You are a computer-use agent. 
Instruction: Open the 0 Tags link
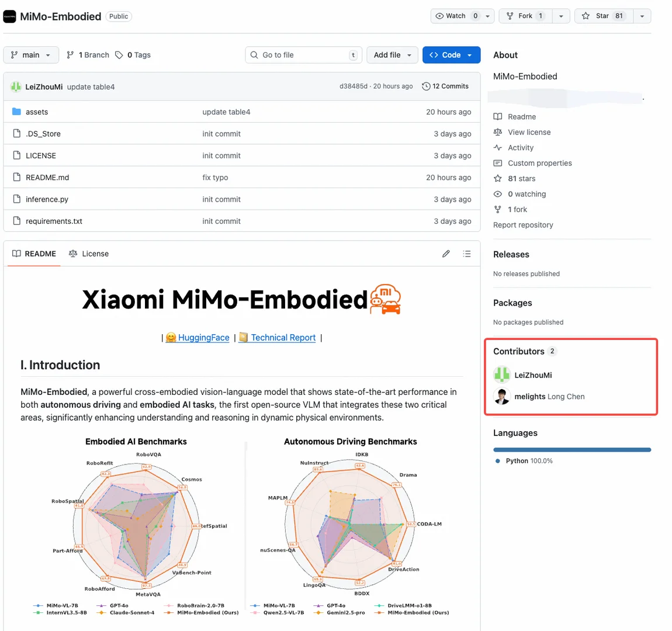tap(133, 55)
